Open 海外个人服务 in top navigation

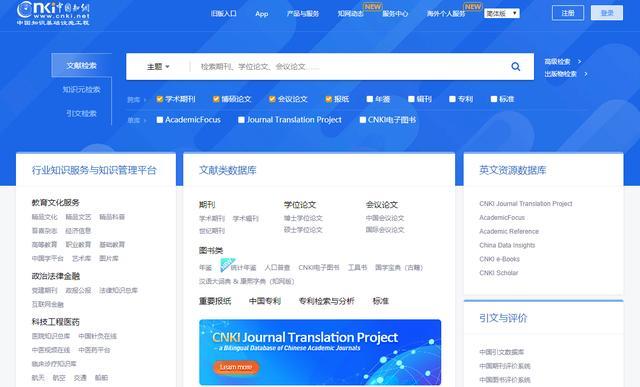tap(446, 13)
